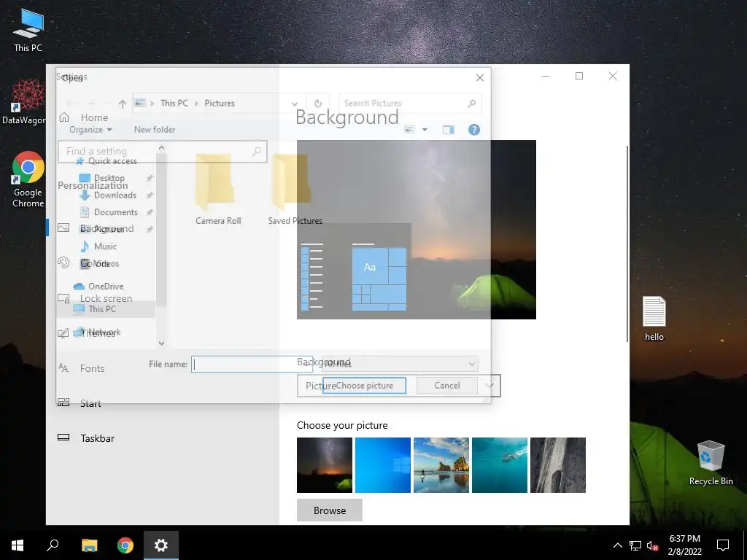Click Pictures in address bar breadcrumb
The image size is (747, 560).
[x=220, y=104]
